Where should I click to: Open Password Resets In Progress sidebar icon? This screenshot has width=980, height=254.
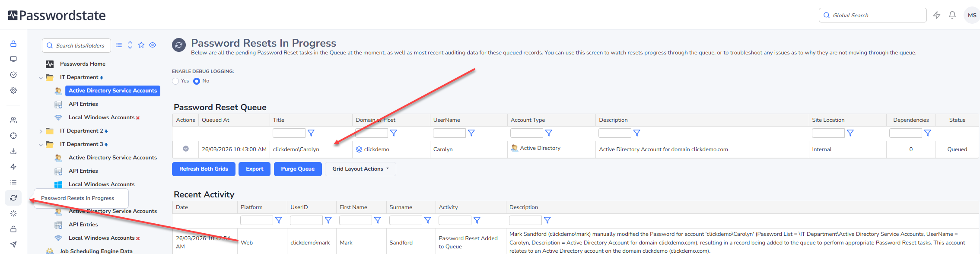click(x=13, y=198)
